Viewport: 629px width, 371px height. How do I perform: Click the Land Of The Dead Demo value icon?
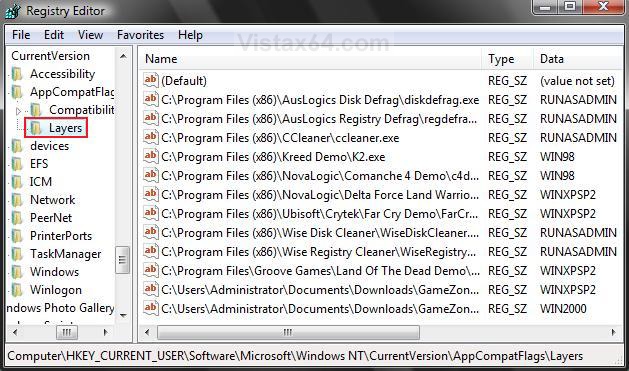point(151,270)
